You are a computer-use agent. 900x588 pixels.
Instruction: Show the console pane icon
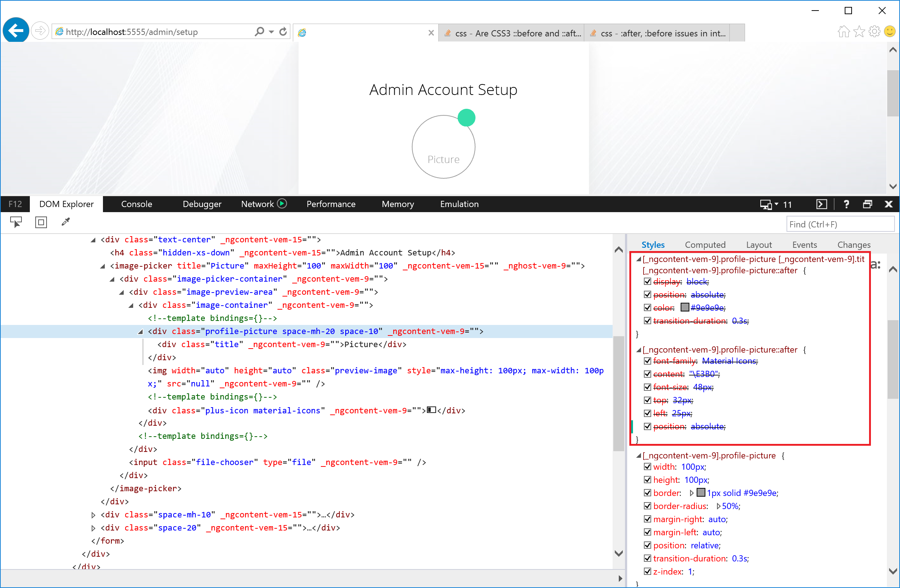821,204
